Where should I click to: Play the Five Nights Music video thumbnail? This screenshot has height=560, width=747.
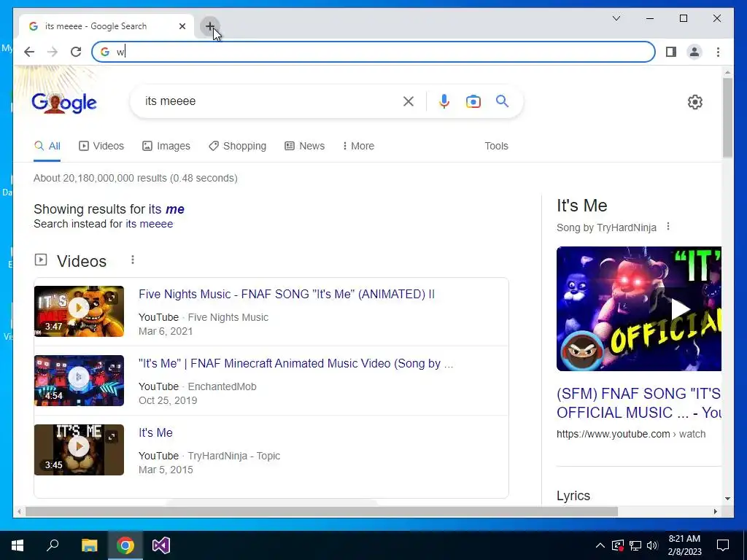coord(79,311)
